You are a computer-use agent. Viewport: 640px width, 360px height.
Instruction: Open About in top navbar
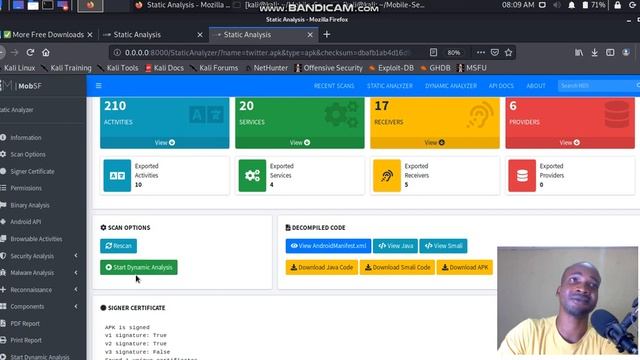tap(536, 86)
